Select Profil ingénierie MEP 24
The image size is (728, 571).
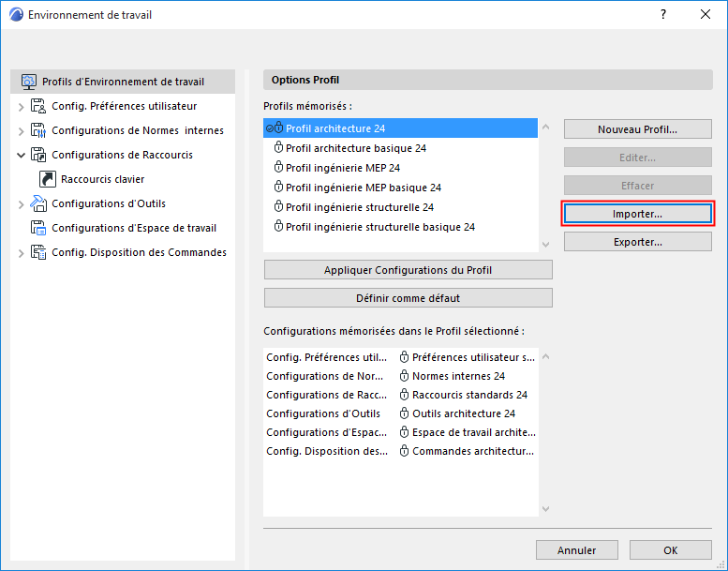coord(400,167)
